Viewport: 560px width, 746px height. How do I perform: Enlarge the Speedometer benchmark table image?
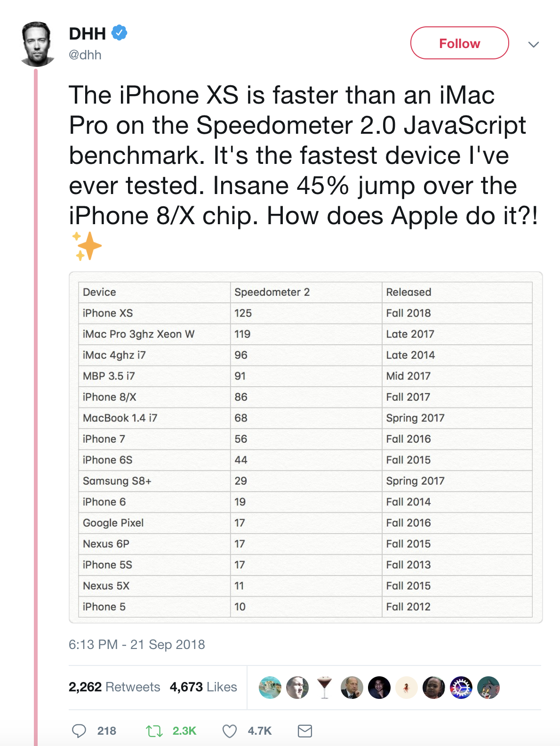pyautogui.click(x=305, y=447)
